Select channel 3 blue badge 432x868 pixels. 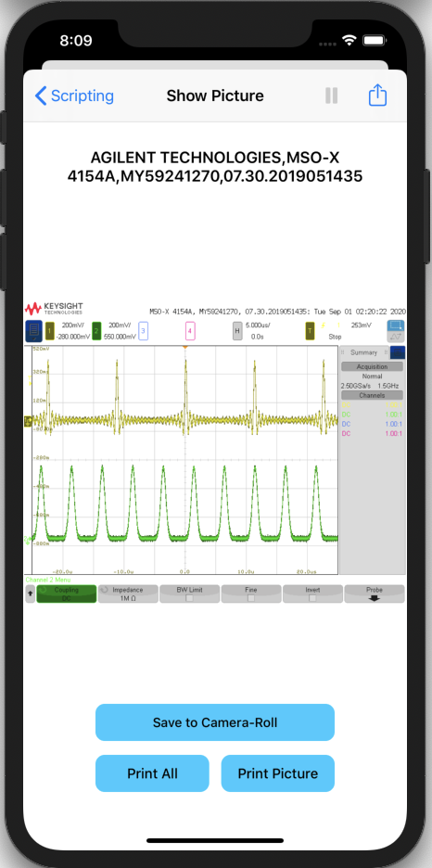click(143, 332)
